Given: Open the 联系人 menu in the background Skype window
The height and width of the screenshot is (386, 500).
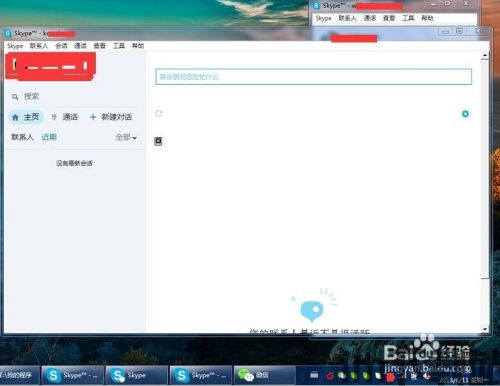Looking at the screenshot, I should (x=347, y=18).
